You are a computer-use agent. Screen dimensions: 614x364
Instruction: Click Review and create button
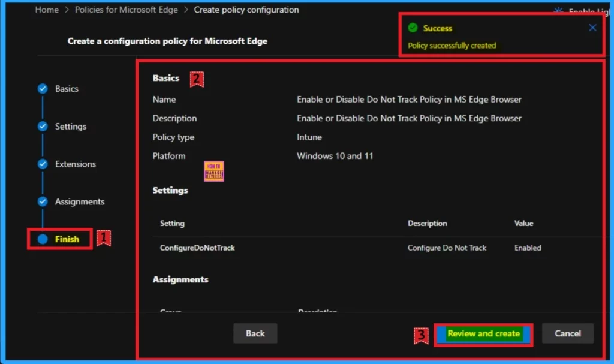484,334
